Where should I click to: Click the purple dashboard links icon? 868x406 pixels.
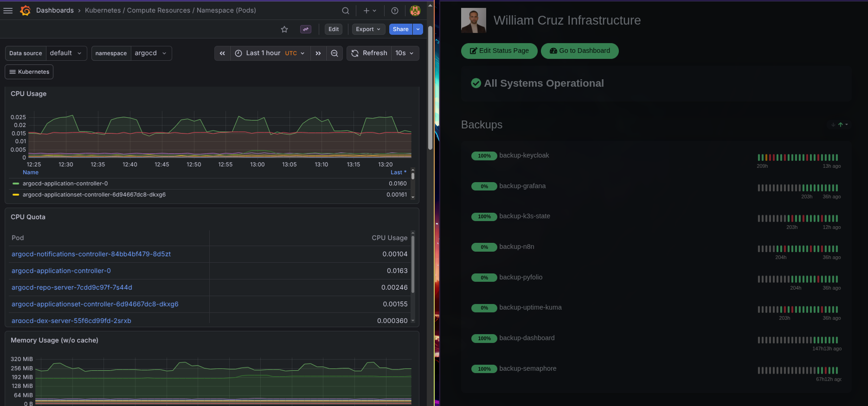point(306,29)
